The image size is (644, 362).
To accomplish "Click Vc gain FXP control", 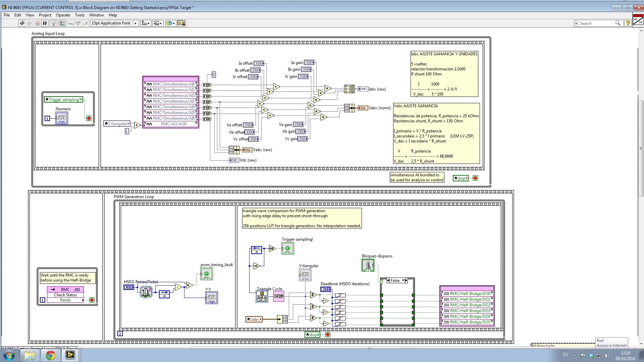I will click(x=303, y=139).
